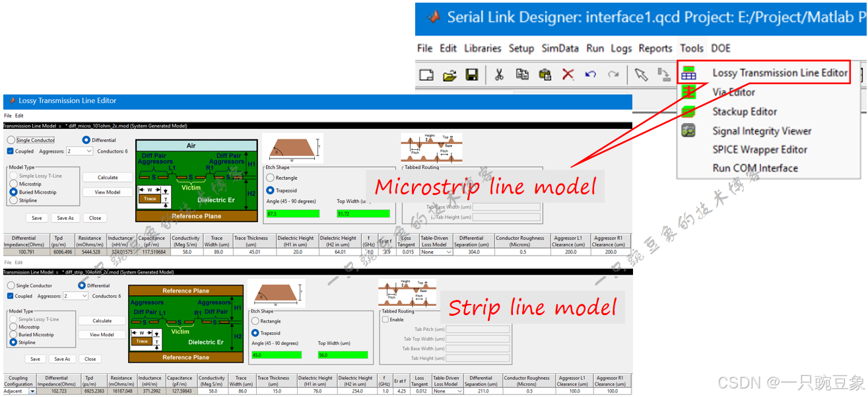Click Calculate button in diff_micro model panel
This screenshot has height=397, width=868.
(108, 177)
